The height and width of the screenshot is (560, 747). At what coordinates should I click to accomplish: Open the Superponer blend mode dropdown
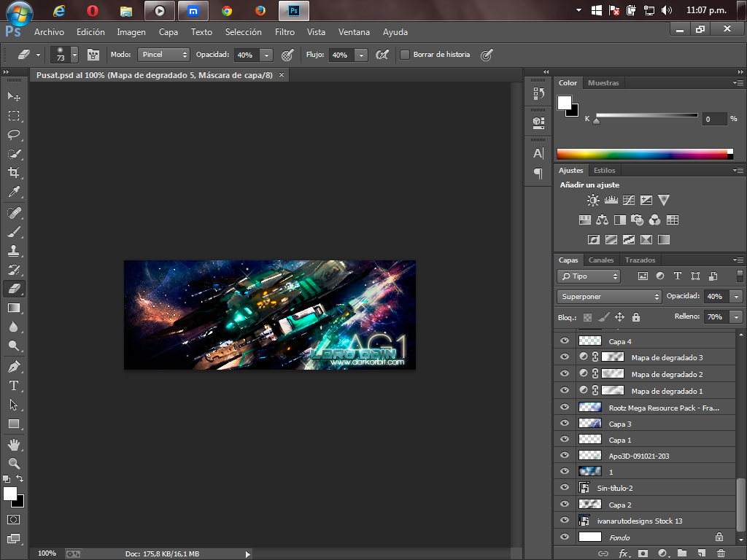click(x=609, y=297)
